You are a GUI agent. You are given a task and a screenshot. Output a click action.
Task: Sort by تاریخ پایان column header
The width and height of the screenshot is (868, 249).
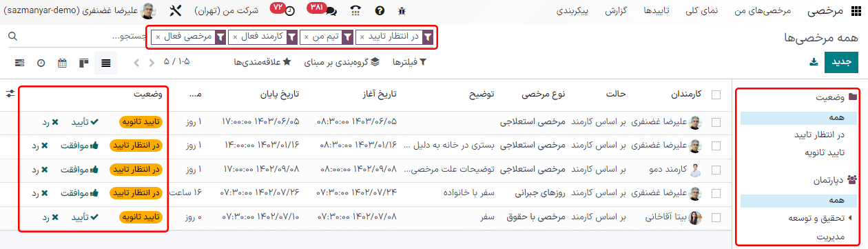(280, 94)
